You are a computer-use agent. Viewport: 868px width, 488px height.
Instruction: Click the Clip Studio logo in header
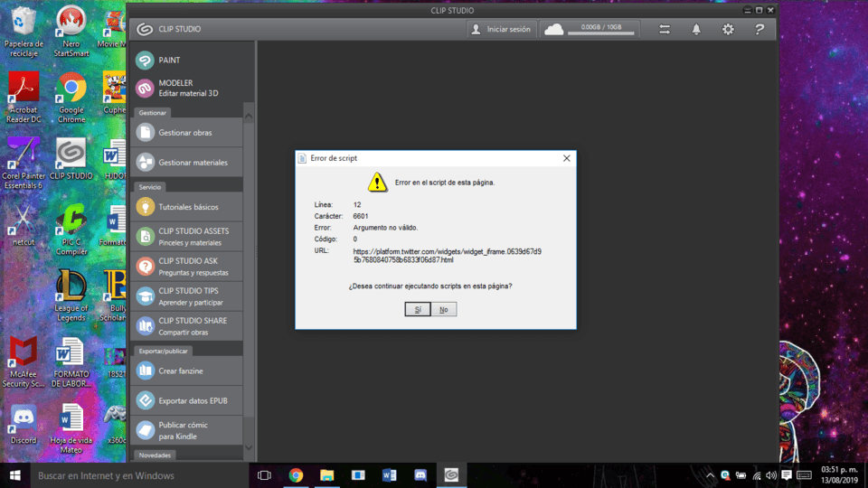click(145, 29)
